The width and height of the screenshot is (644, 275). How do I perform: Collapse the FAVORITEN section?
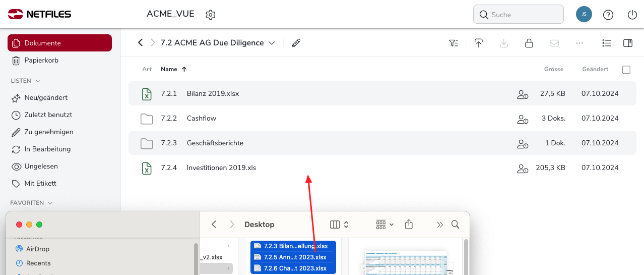click(49, 203)
